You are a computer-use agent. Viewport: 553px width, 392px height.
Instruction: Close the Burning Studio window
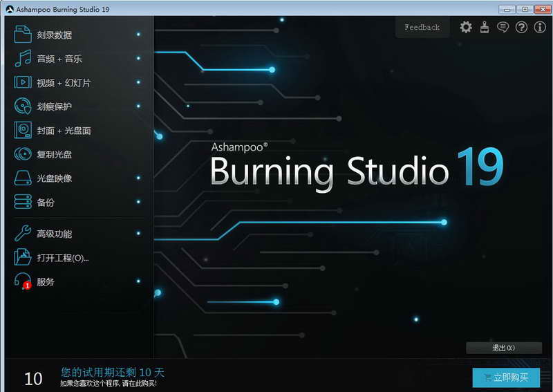coord(543,9)
